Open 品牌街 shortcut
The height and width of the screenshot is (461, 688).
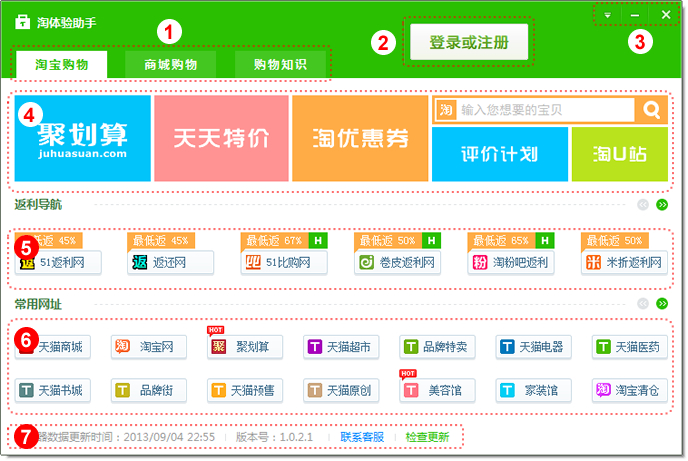[149, 390]
